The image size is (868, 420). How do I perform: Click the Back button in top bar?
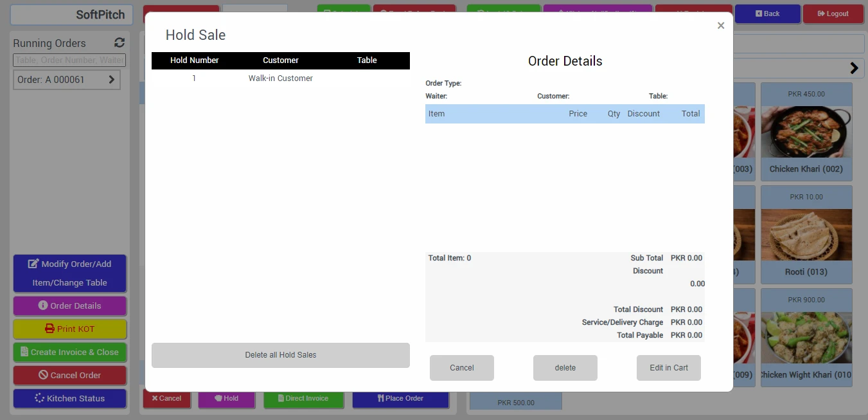click(767, 14)
